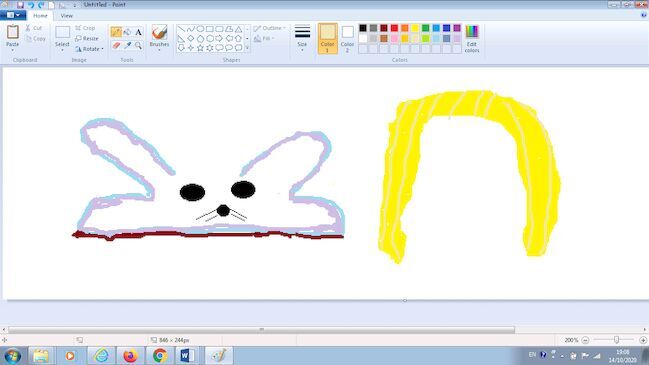
Task: Pick the green color swatch
Action: pyautogui.click(x=425, y=28)
